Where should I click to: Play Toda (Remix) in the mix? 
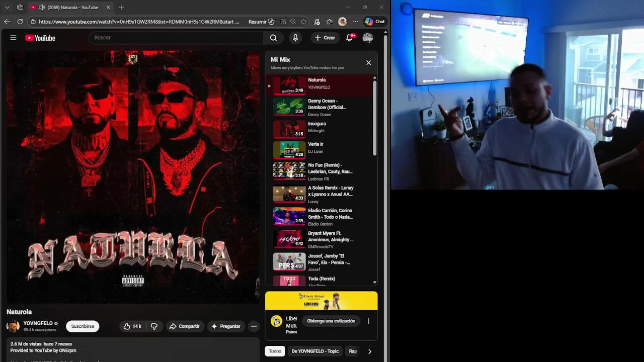tap(320, 281)
